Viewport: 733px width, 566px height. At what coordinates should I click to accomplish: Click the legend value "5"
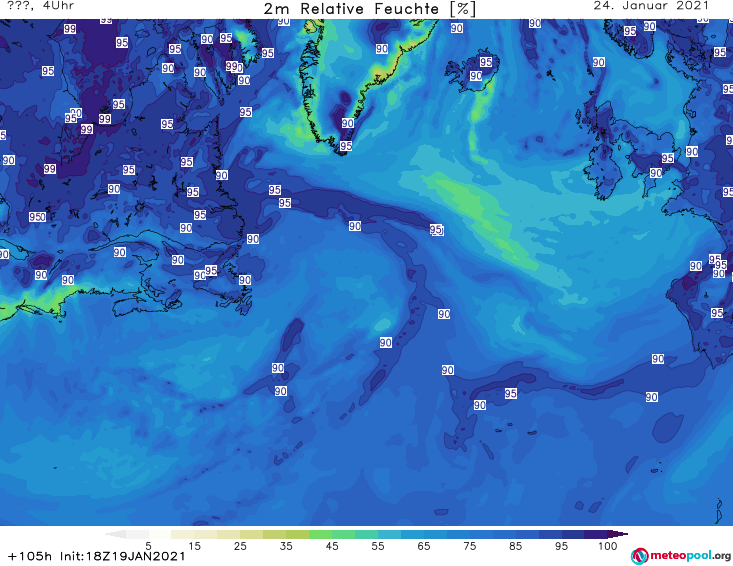148,546
